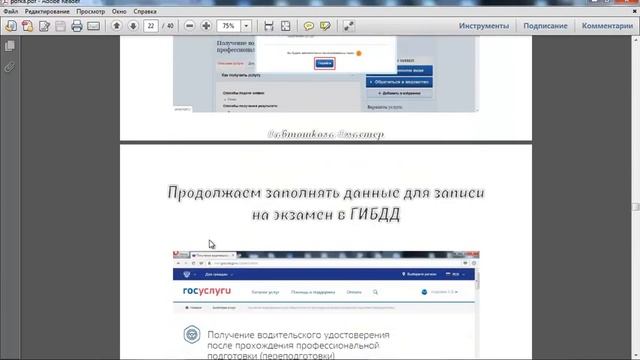
Task: Click the vertical scrollbar thumb
Action: point(636,207)
